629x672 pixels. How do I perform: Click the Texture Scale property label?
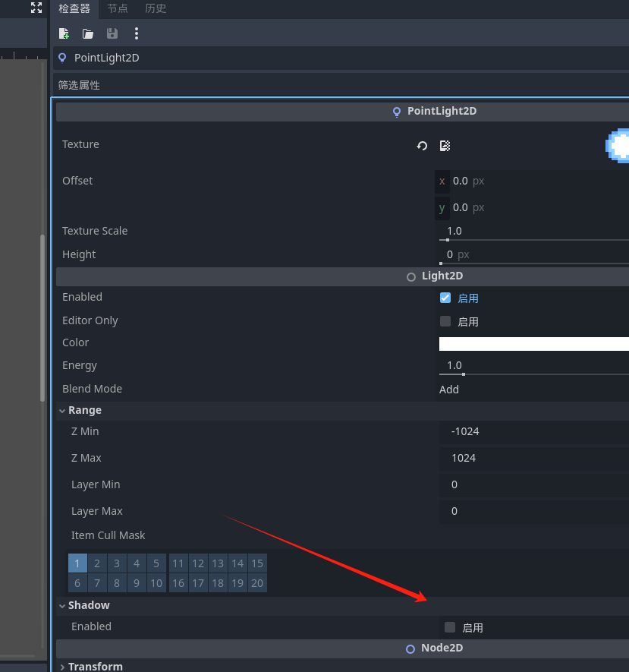click(95, 231)
